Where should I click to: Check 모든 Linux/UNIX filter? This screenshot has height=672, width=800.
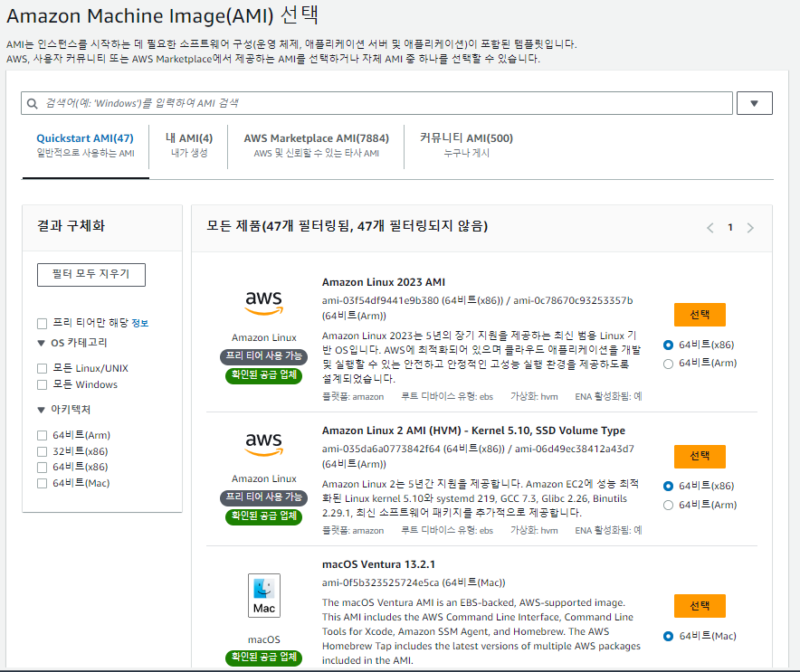pyautogui.click(x=43, y=368)
